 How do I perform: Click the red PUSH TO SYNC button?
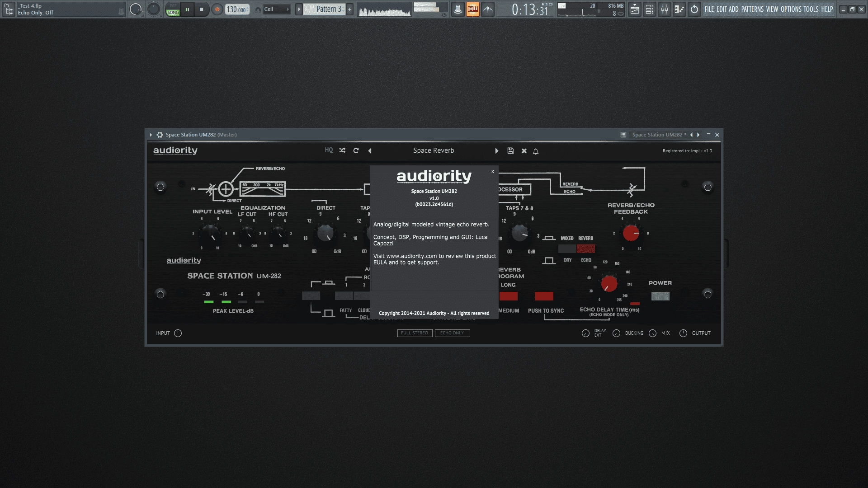click(544, 296)
